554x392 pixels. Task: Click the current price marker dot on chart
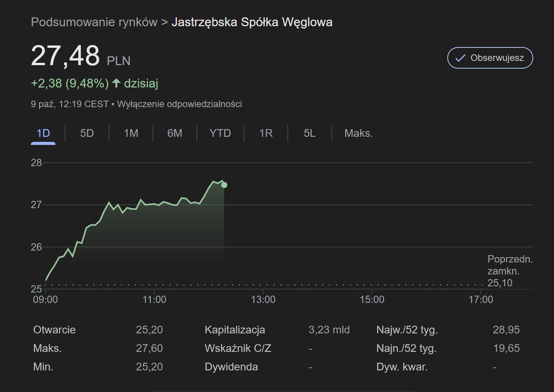[x=224, y=185]
